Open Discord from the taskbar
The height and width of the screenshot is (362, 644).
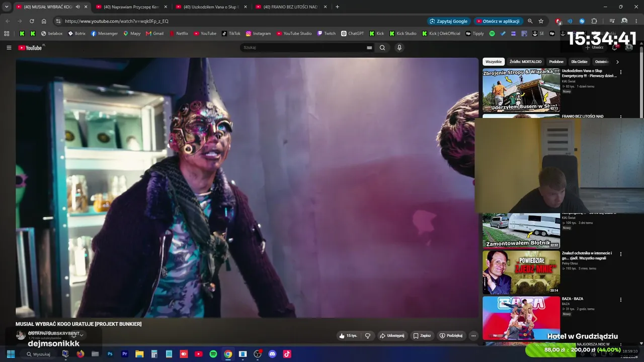tap(272, 354)
